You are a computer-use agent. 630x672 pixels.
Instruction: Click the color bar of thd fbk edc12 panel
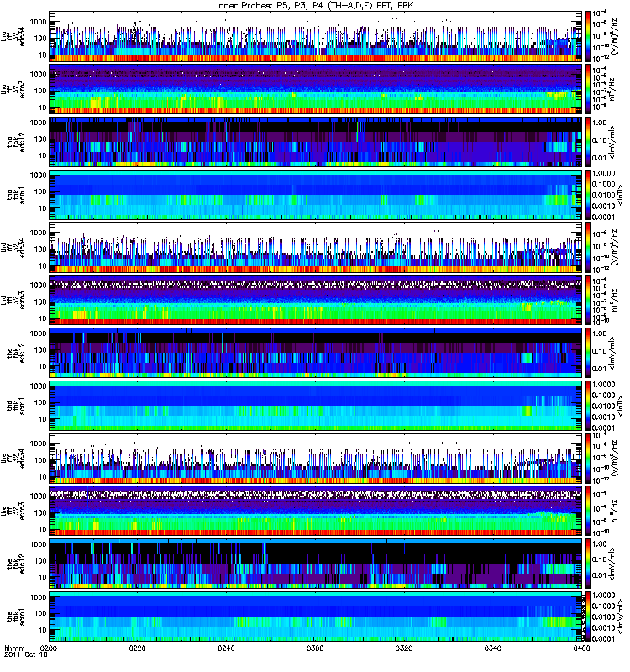589,353
